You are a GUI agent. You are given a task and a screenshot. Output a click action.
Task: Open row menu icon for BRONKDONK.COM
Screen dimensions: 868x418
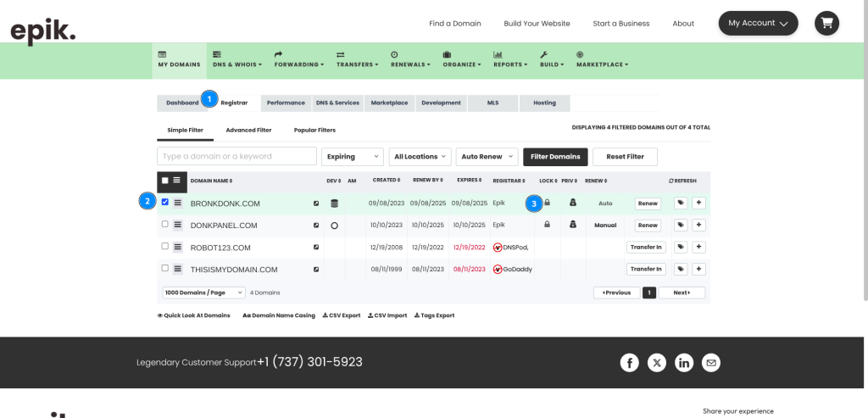coord(178,203)
